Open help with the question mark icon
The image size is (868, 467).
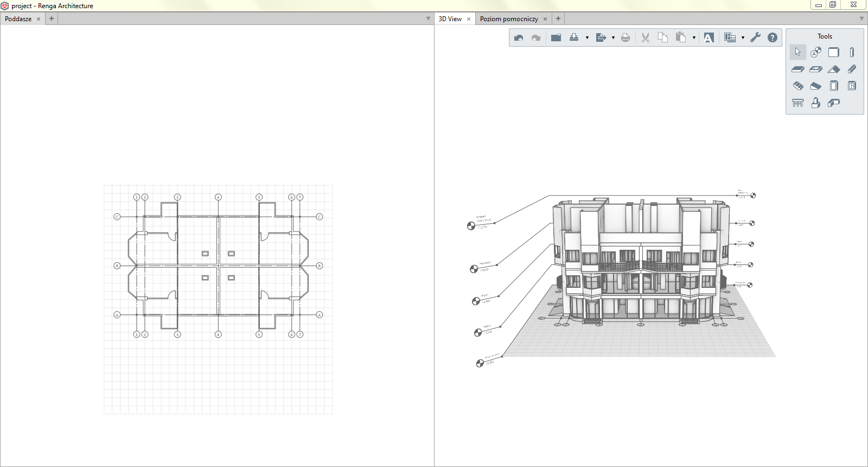coord(773,37)
